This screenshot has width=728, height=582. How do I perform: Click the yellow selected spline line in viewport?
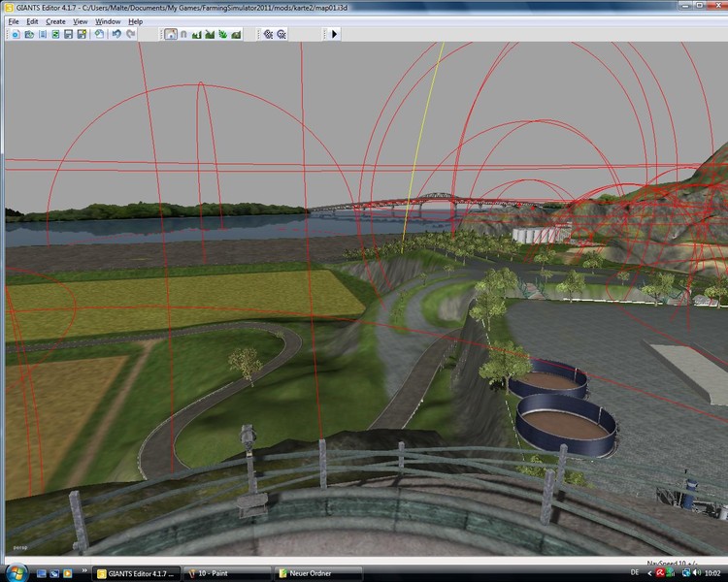[420, 148]
